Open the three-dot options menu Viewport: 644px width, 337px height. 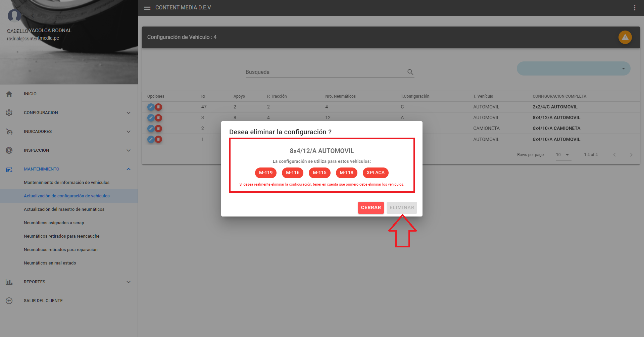click(634, 8)
